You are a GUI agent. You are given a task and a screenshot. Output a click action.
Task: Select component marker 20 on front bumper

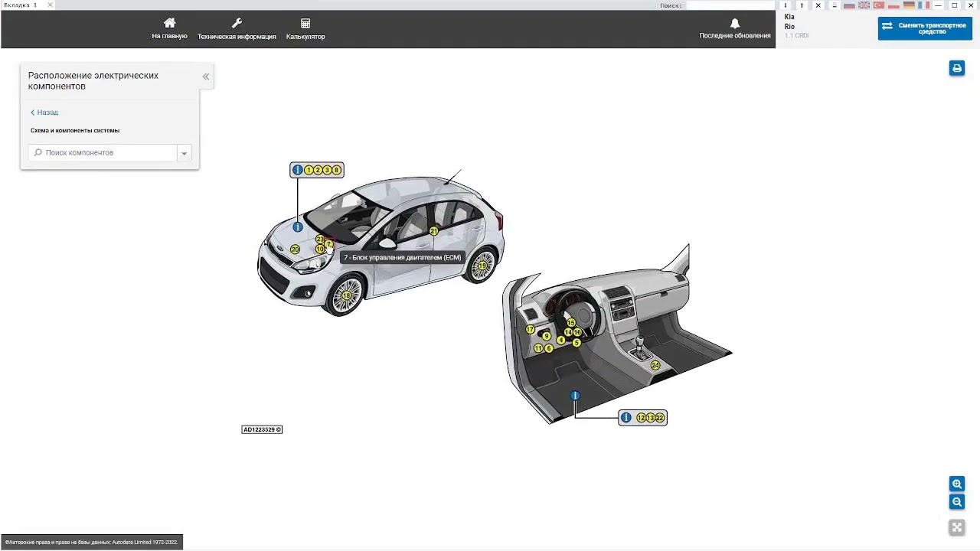(295, 249)
